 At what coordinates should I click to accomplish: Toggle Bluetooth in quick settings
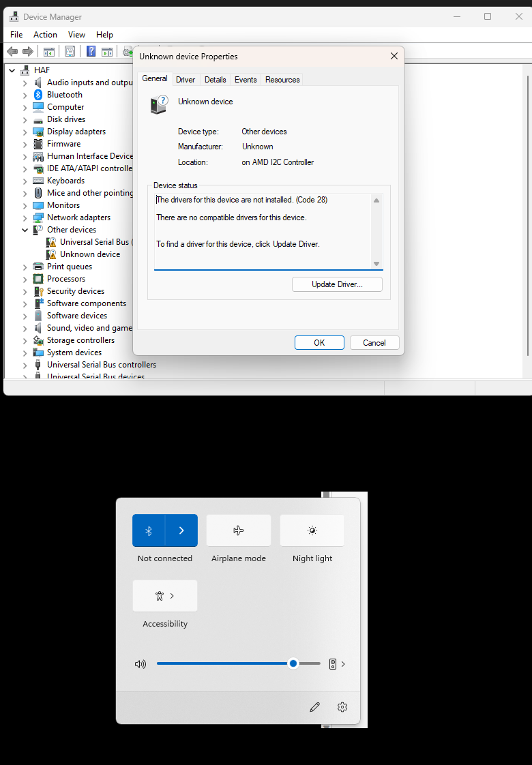tap(149, 530)
